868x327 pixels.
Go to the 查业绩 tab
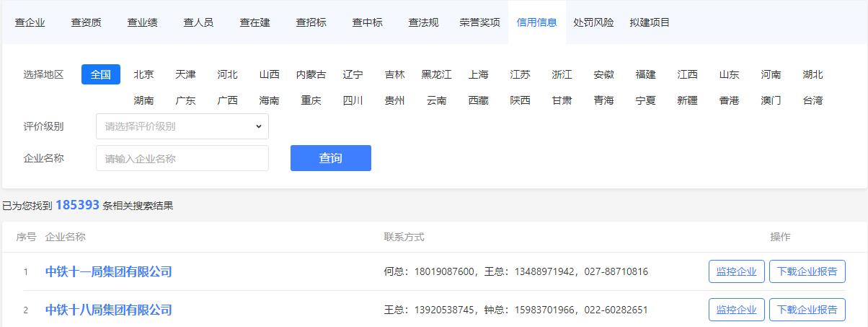(142, 22)
